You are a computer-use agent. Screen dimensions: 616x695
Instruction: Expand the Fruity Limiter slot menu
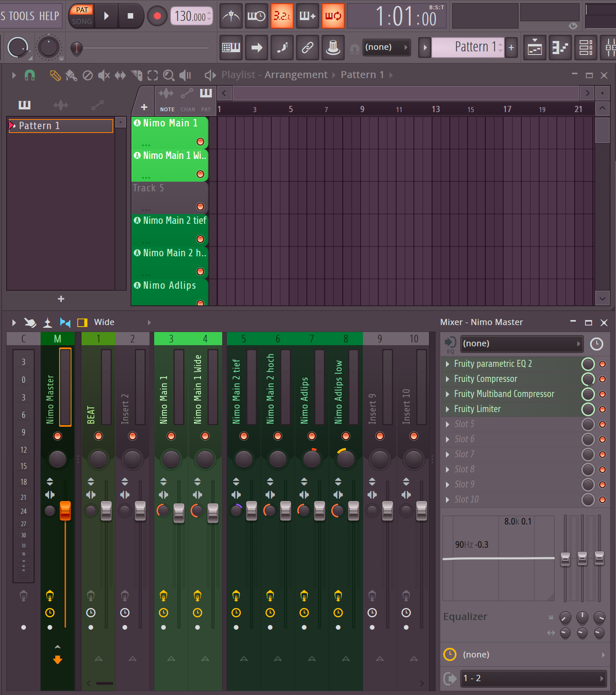(x=448, y=409)
